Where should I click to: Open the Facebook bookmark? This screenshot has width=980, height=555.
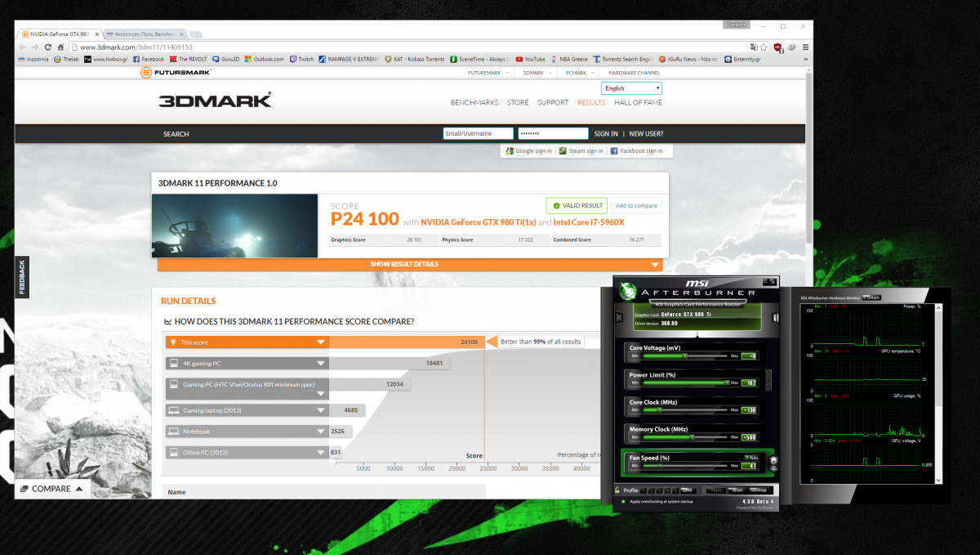pos(149,59)
